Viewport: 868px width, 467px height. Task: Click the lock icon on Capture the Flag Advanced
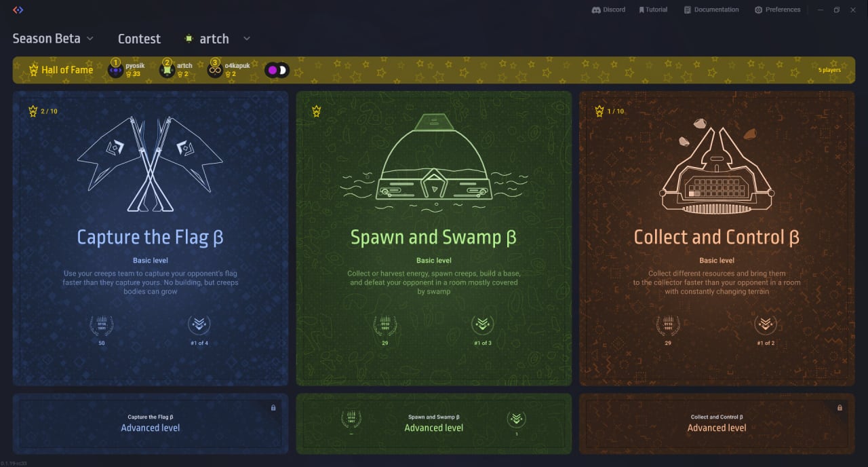273,408
